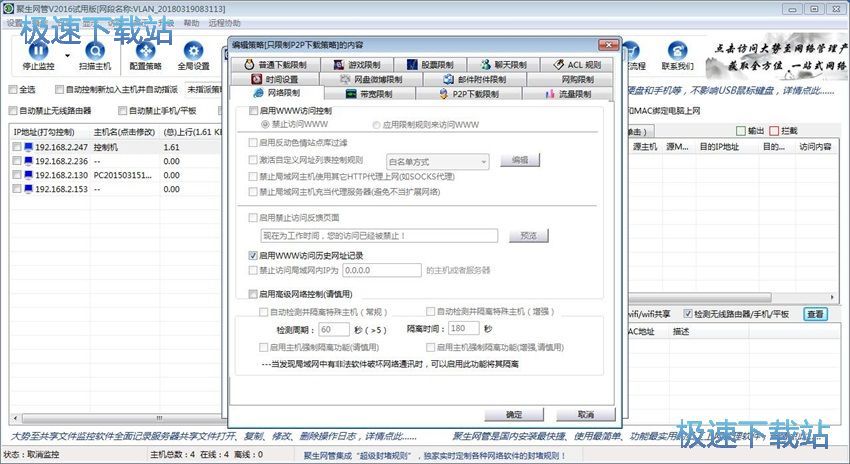850x464 pixels.
Task: Select the 网络限制 (network limit) tab
Action: click(276, 93)
